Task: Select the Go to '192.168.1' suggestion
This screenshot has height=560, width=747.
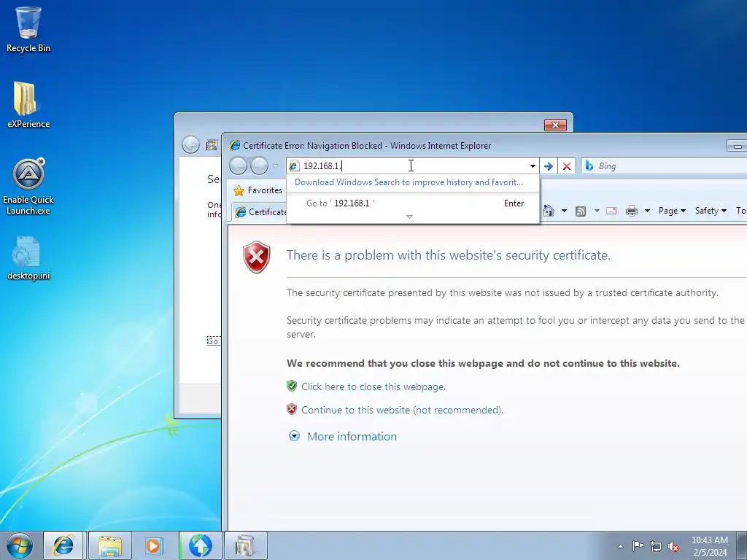Action: (413, 203)
